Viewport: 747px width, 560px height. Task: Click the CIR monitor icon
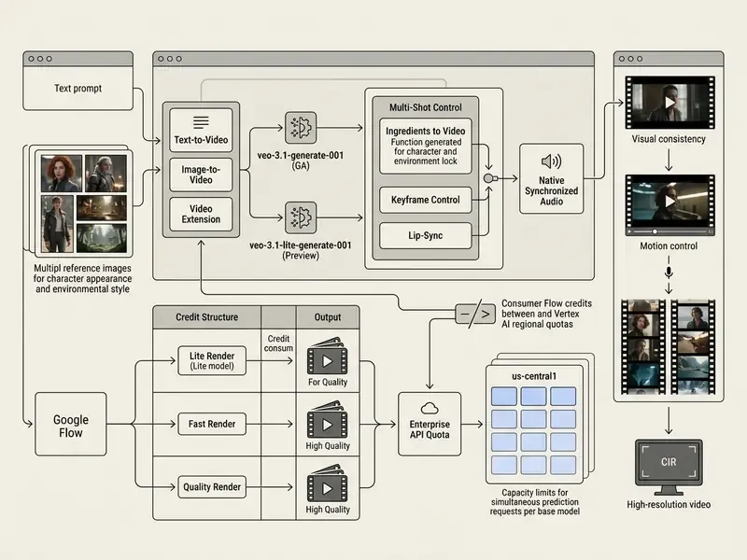point(669,468)
